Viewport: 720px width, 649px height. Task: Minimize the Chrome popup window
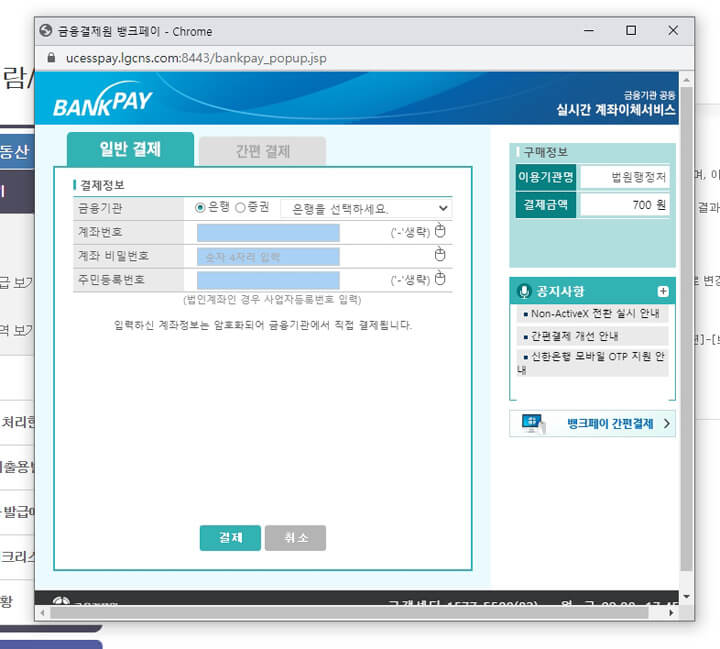tap(589, 31)
